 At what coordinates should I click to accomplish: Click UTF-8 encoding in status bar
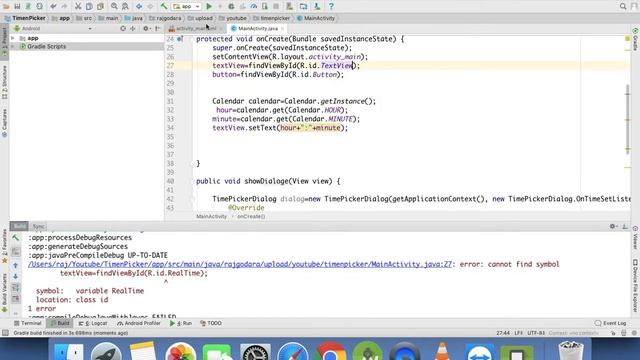click(x=536, y=333)
